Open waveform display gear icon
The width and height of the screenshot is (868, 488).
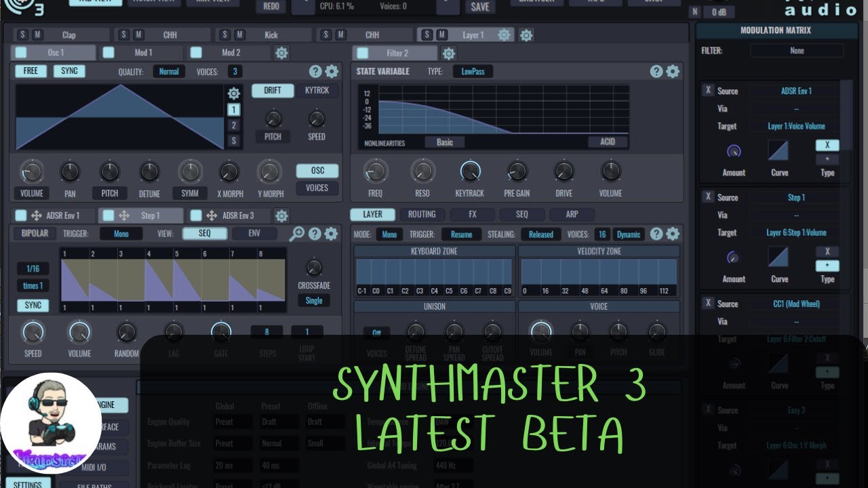234,94
